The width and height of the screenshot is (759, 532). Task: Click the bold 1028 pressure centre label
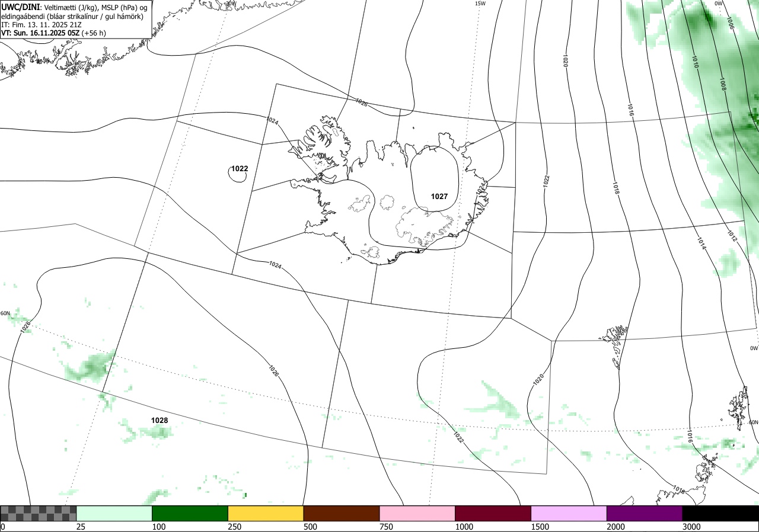point(160,420)
